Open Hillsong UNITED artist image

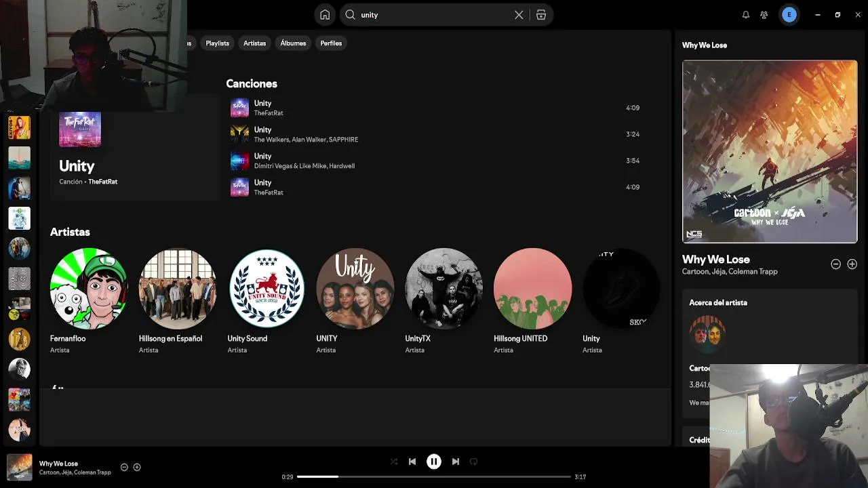(x=533, y=288)
